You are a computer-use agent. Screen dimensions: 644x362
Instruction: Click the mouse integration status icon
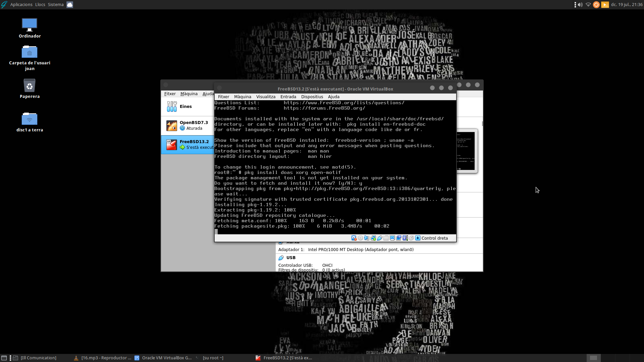[411, 238]
